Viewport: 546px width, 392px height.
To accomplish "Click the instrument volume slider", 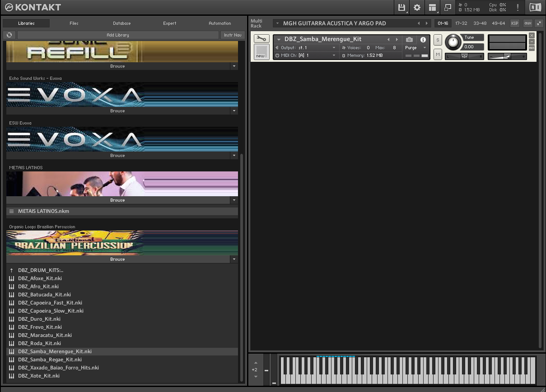I will point(508,56).
